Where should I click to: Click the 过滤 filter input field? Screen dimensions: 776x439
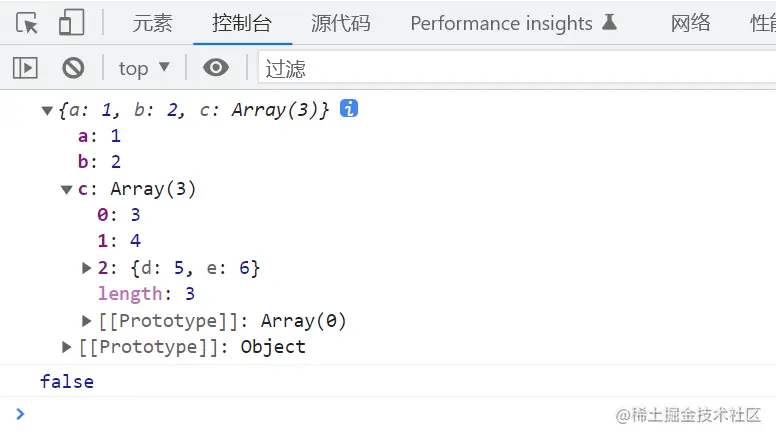click(x=500, y=68)
